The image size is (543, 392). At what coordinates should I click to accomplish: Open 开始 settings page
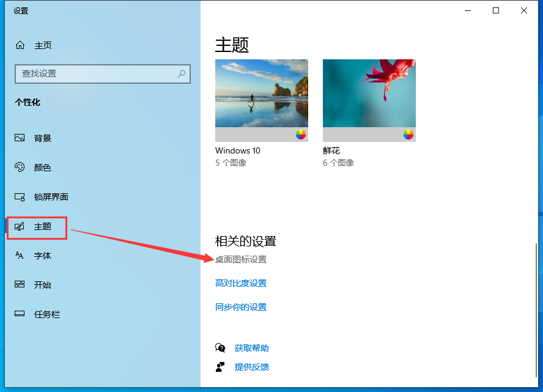coord(43,285)
